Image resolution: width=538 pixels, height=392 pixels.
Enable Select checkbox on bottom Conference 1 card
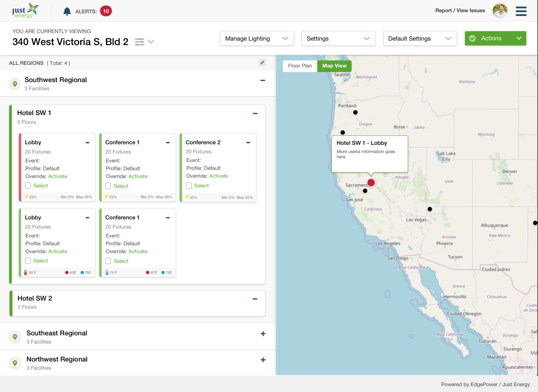point(108,261)
